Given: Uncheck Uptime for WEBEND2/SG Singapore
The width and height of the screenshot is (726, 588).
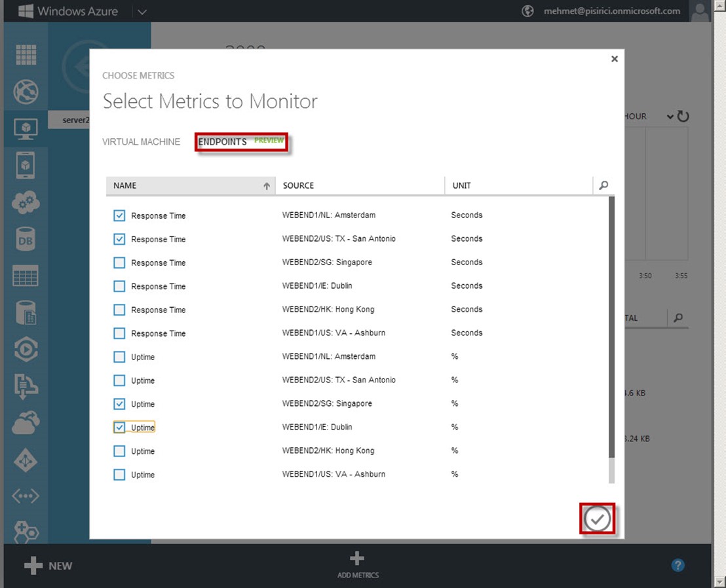Looking at the screenshot, I should click(119, 404).
